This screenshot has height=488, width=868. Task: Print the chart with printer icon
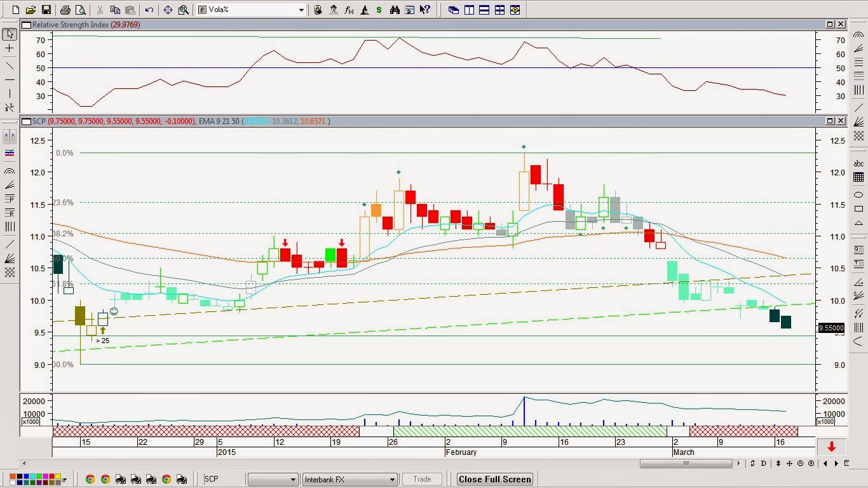[65, 10]
